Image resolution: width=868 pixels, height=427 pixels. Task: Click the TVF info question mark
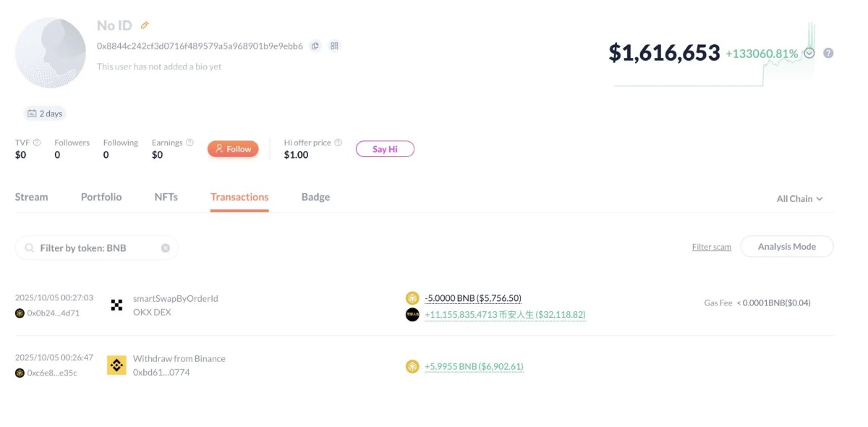[37, 143]
